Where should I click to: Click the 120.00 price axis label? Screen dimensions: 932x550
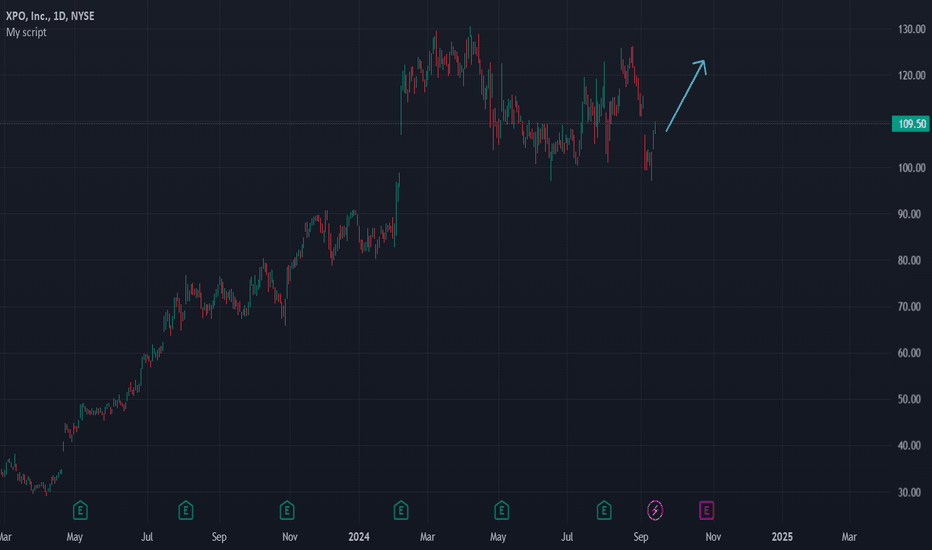911,76
